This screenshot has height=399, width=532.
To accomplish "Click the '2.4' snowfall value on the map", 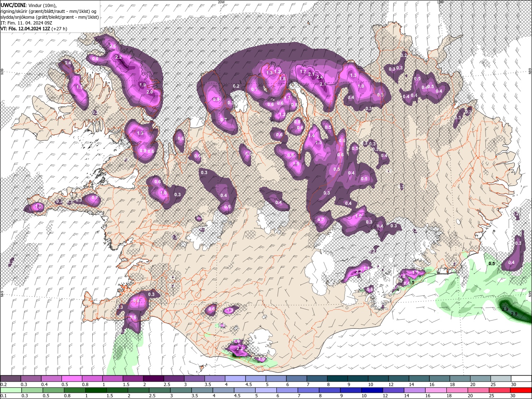I will coord(320,77).
